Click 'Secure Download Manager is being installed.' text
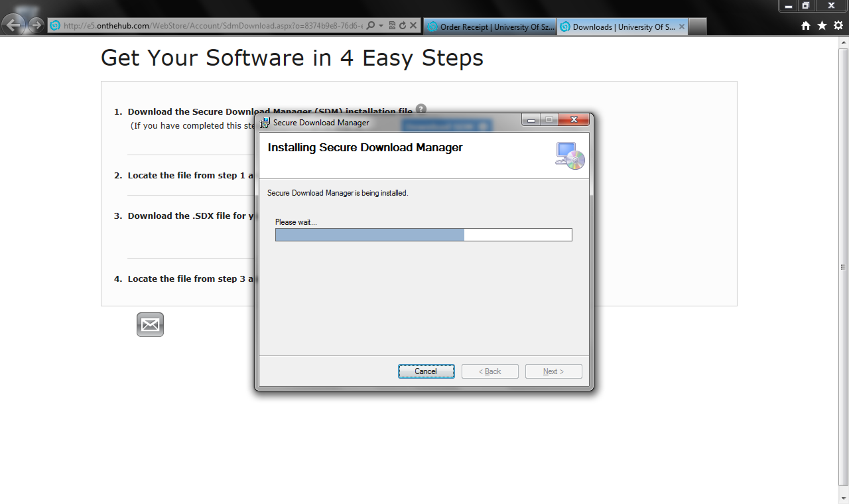Image resolution: width=849 pixels, height=504 pixels. [x=338, y=193]
